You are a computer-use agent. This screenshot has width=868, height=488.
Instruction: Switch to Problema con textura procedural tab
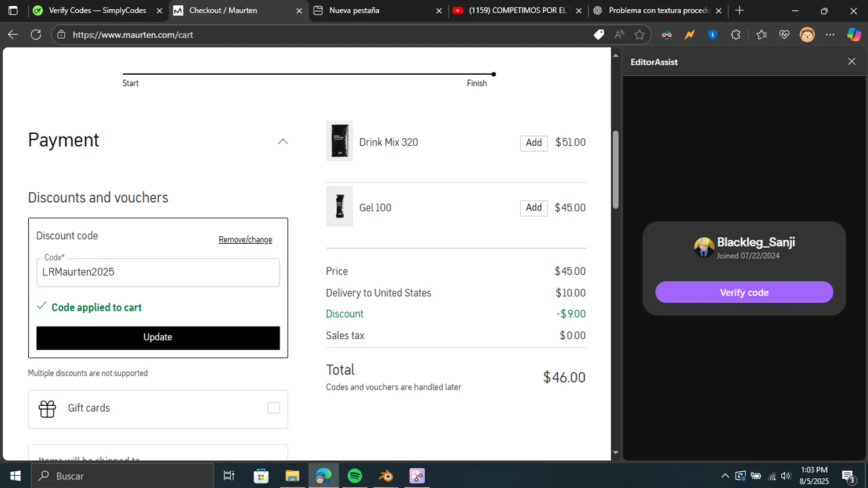[658, 10]
